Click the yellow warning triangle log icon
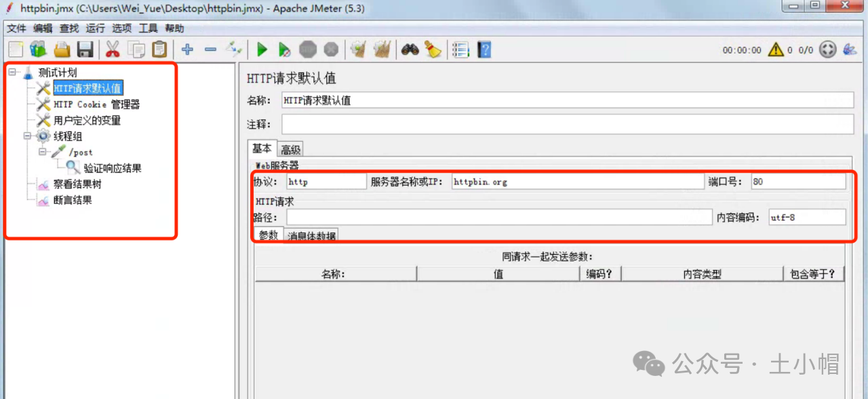The width and height of the screenshot is (868, 399). tap(775, 49)
